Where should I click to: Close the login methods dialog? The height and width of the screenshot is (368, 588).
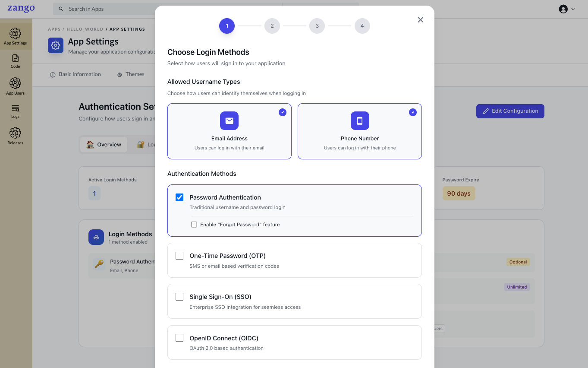point(421,20)
